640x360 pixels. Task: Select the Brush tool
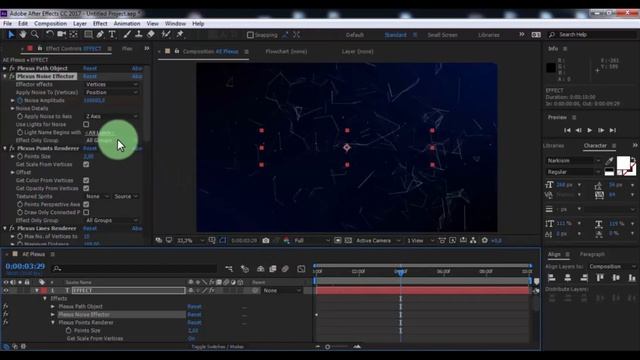coord(127,35)
